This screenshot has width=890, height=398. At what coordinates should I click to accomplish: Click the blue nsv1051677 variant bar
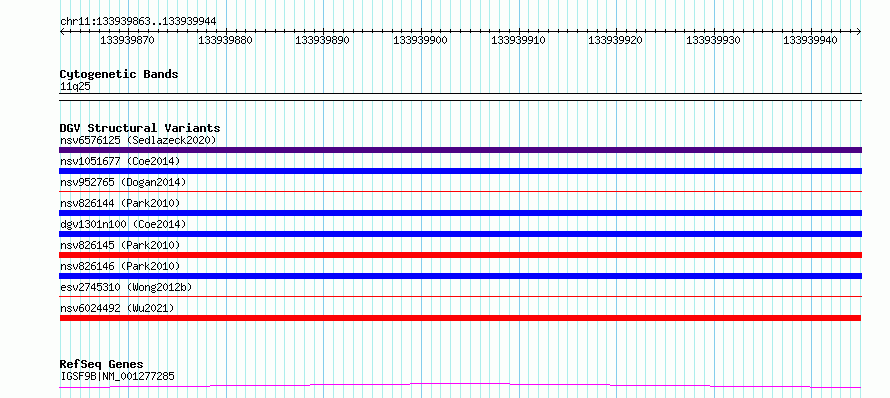(460, 171)
